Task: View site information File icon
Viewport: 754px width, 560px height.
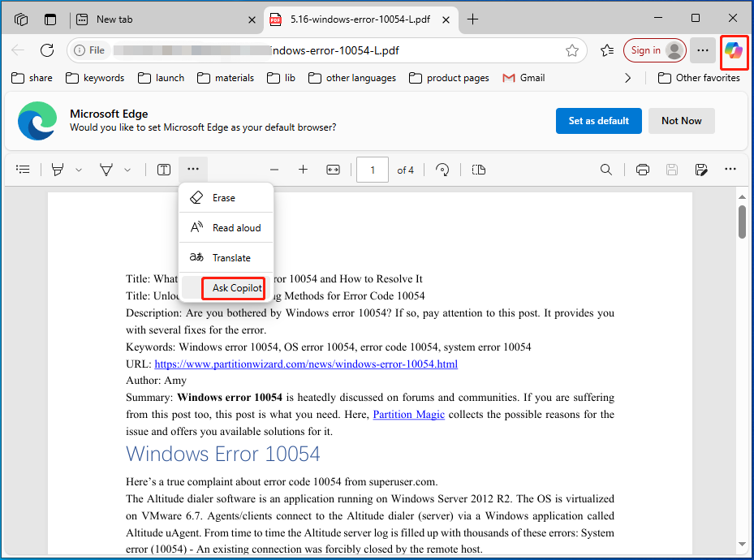Action: pos(89,50)
